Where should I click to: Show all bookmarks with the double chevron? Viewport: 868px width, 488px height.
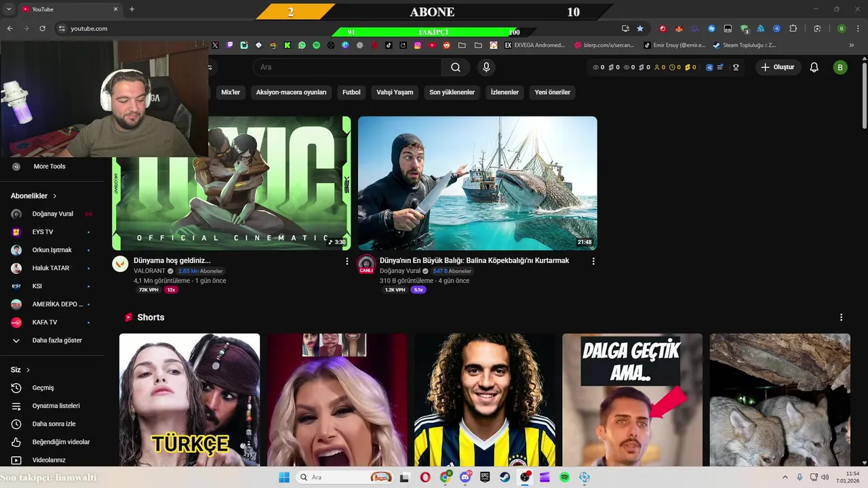(852, 45)
